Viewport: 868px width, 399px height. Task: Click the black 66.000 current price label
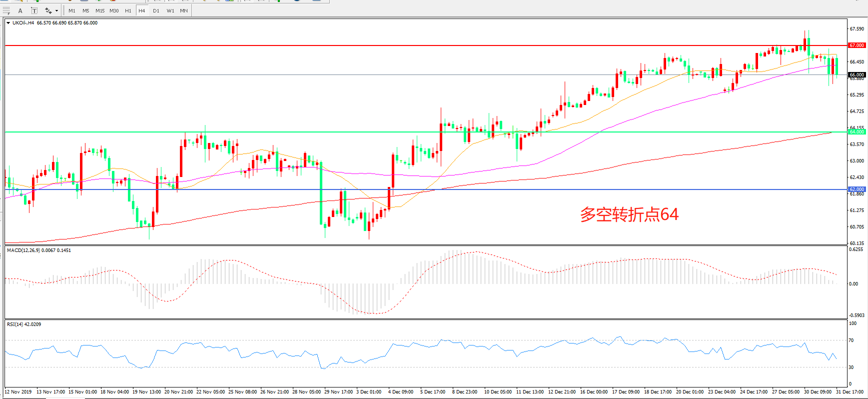pyautogui.click(x=857, y=75)
